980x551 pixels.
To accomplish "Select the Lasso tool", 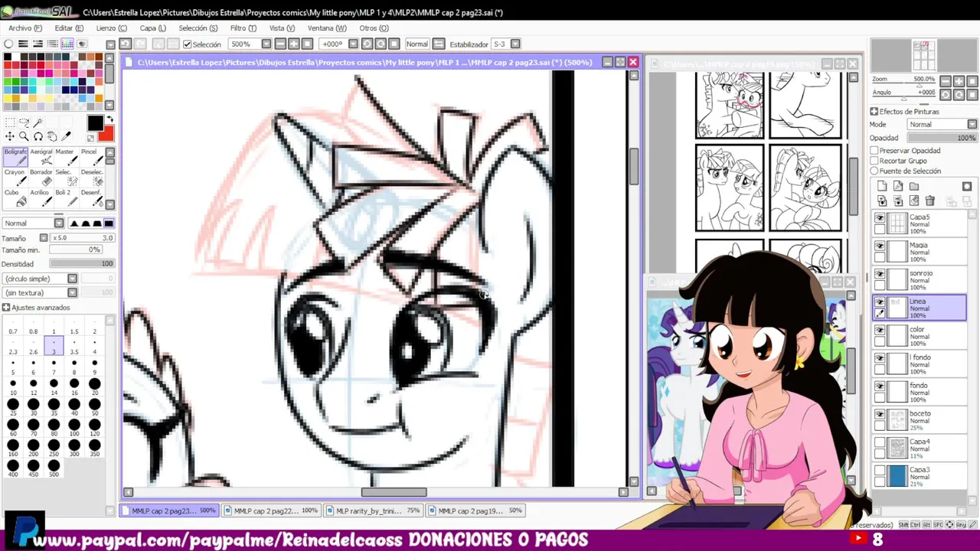I will tap(24, 123).
